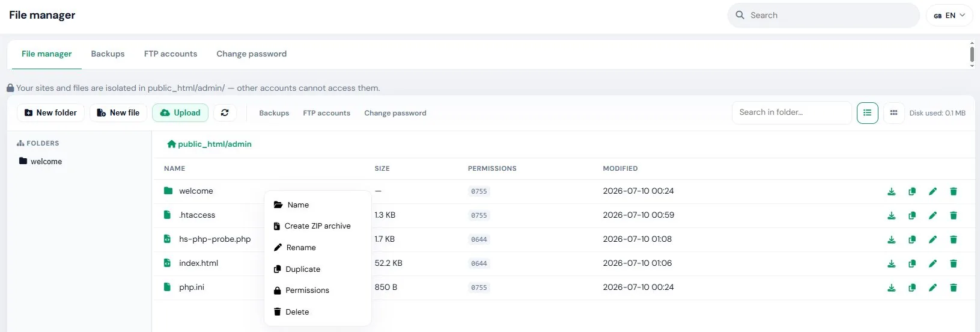Viewport: 980px width, 332px height.
Task: Select the index.html file name
Action: click(x=198, y=263)
